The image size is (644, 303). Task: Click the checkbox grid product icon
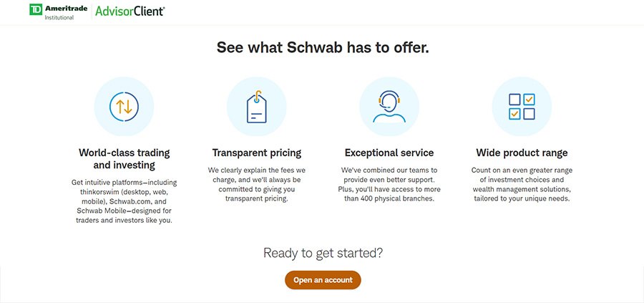coord(522,107)
